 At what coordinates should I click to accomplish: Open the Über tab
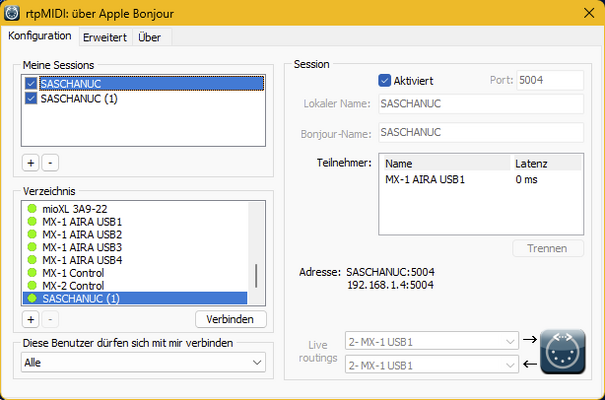point(149,36)
